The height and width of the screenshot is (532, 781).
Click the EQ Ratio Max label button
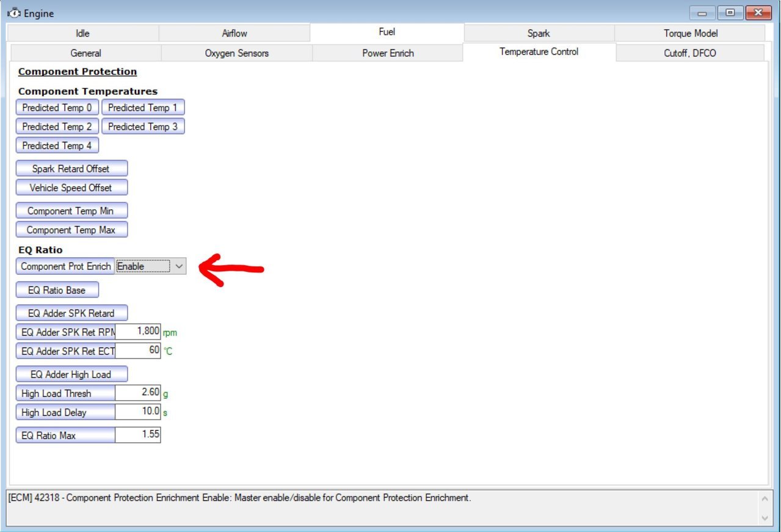point(65,435)
